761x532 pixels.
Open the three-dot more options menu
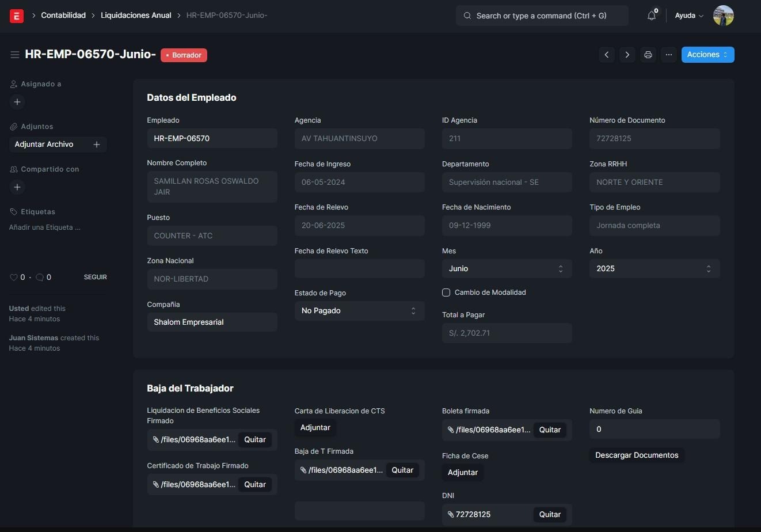[x=668, y=55]
